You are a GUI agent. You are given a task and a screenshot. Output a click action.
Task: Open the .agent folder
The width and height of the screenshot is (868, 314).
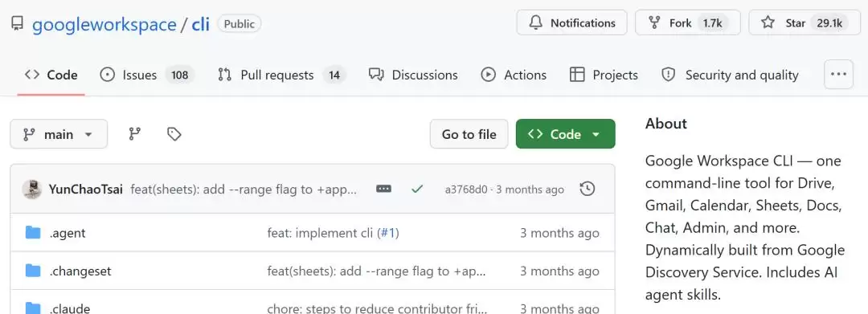(x=68, y=233)
